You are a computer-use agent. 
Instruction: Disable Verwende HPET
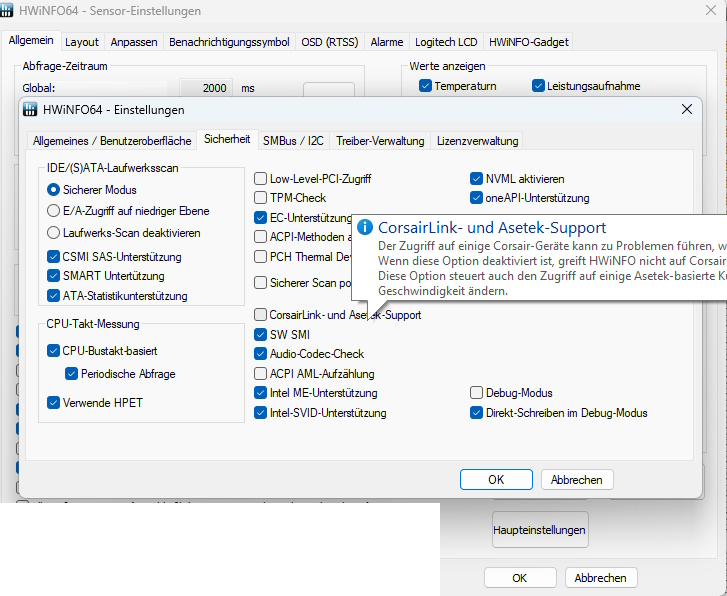(53, 403)
